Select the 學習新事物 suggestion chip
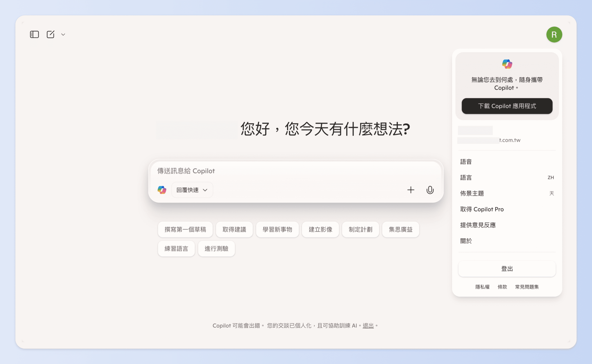The image size is (592, 364). tap(277, 229)
